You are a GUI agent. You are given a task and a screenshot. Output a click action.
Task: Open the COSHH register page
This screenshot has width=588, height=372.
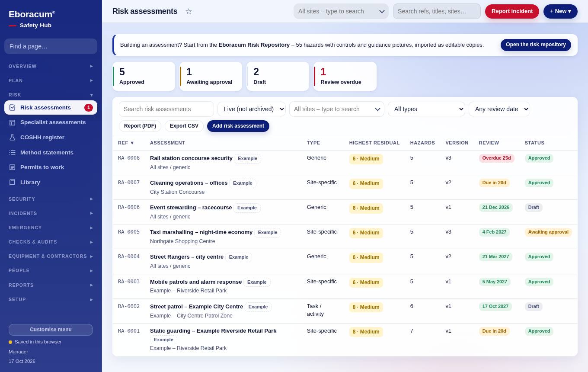[51, 138]
